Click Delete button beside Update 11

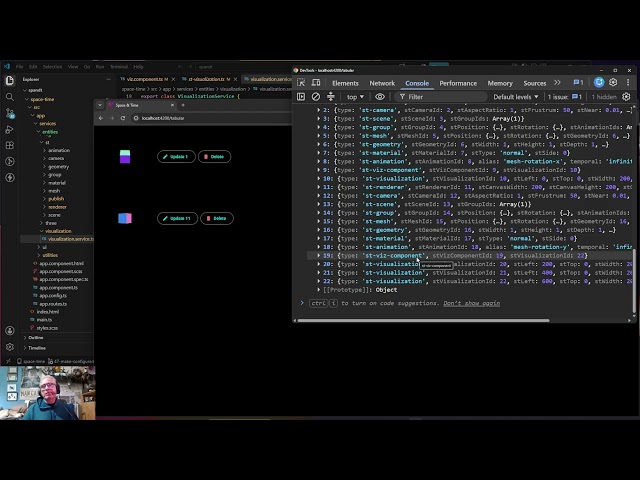click(x=217, y=218)
